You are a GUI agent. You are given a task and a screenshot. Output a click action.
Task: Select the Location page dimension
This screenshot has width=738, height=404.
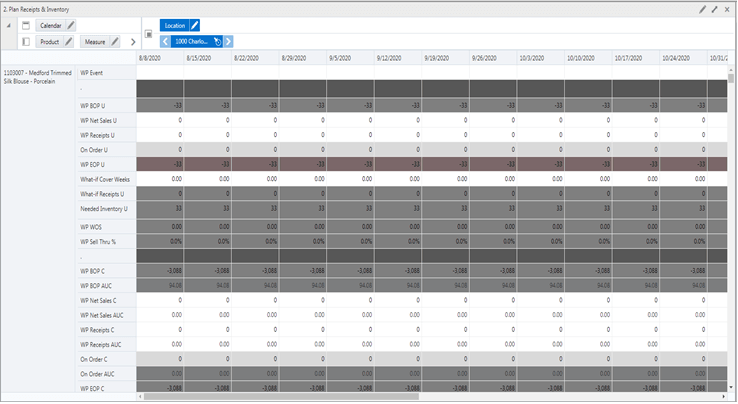(175, 25)
